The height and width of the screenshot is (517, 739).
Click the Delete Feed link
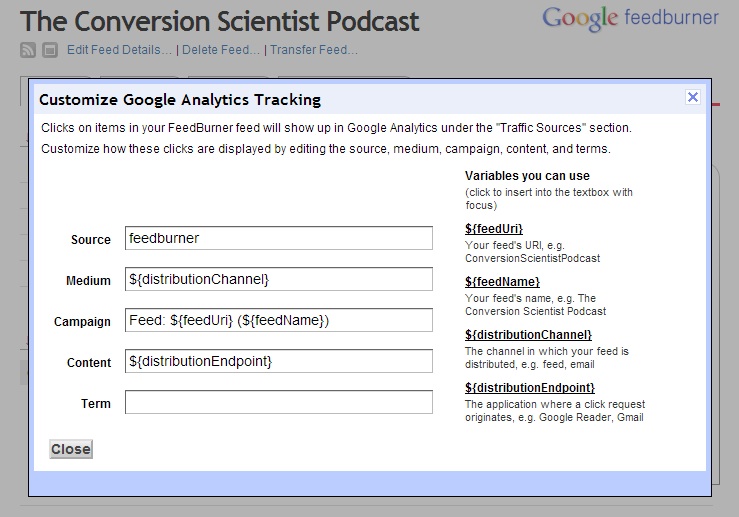tap(221, 50)
